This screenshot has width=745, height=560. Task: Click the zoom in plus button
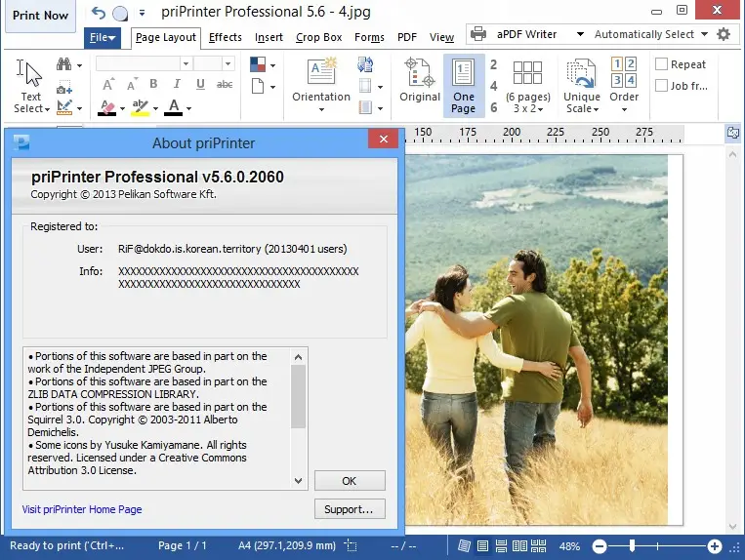click(714, 546)
